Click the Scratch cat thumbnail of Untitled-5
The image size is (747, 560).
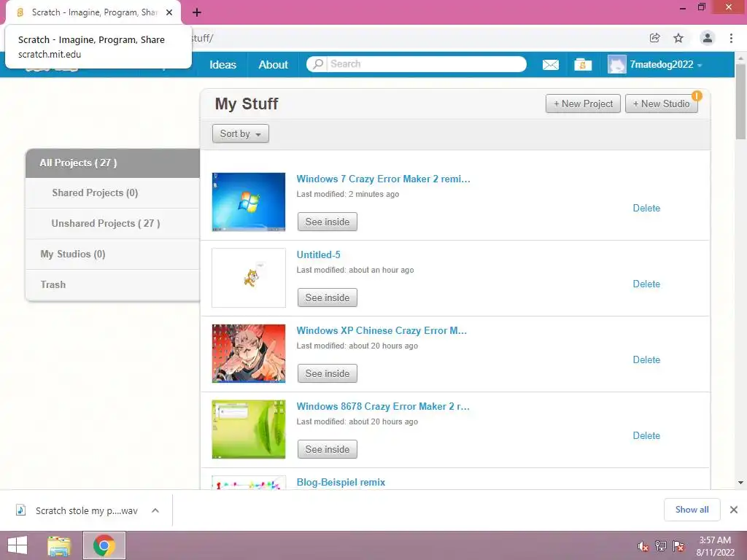point(249,278)
